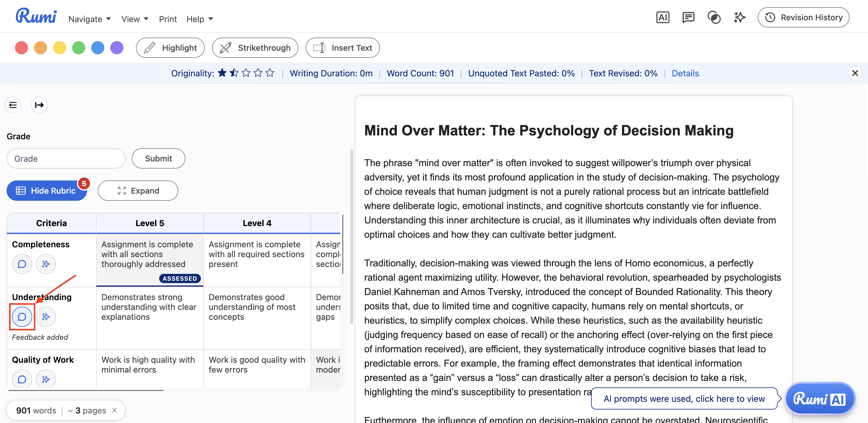868x423 pixels.
Task: Click the Details link in originality bar
Action: [685, 74]
